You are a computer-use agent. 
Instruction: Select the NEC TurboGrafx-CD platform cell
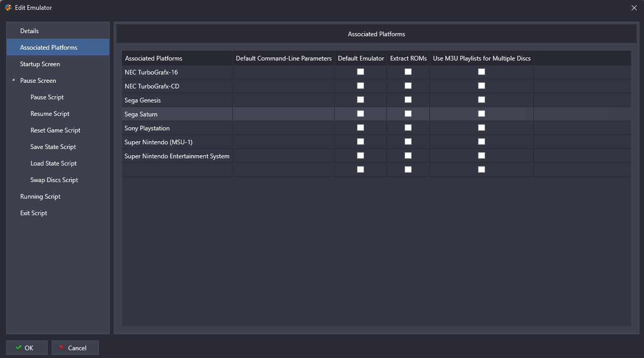pos(177,86)
